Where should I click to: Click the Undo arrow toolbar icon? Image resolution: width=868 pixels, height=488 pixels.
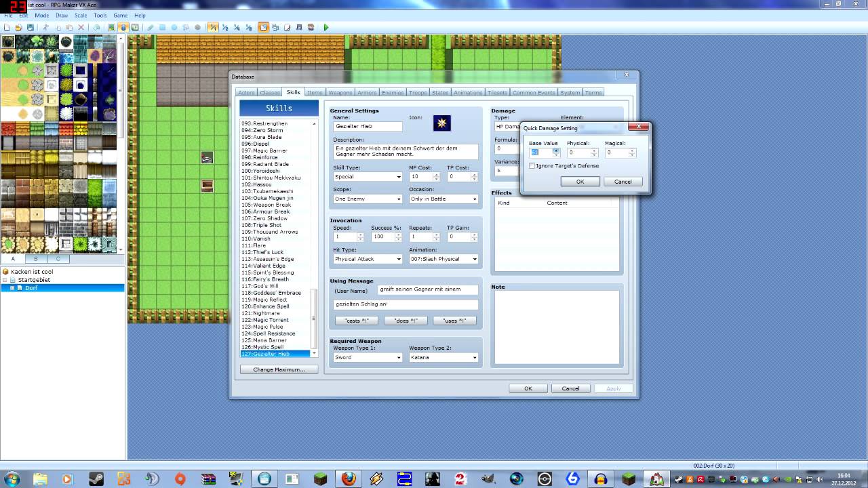pos(96,27)
